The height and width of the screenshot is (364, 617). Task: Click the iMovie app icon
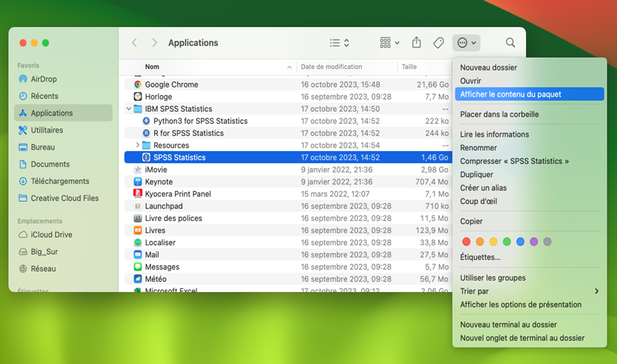point(138,169)
